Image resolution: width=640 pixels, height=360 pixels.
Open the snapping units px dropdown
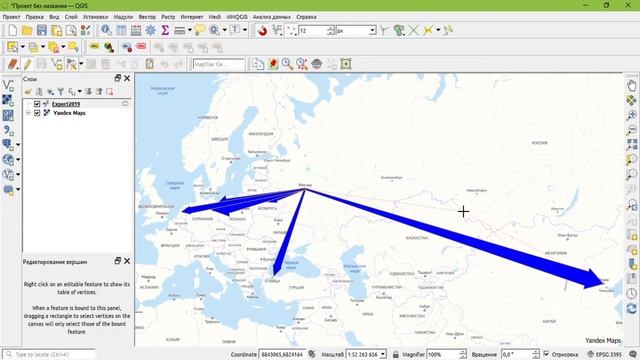pos(372,31)
